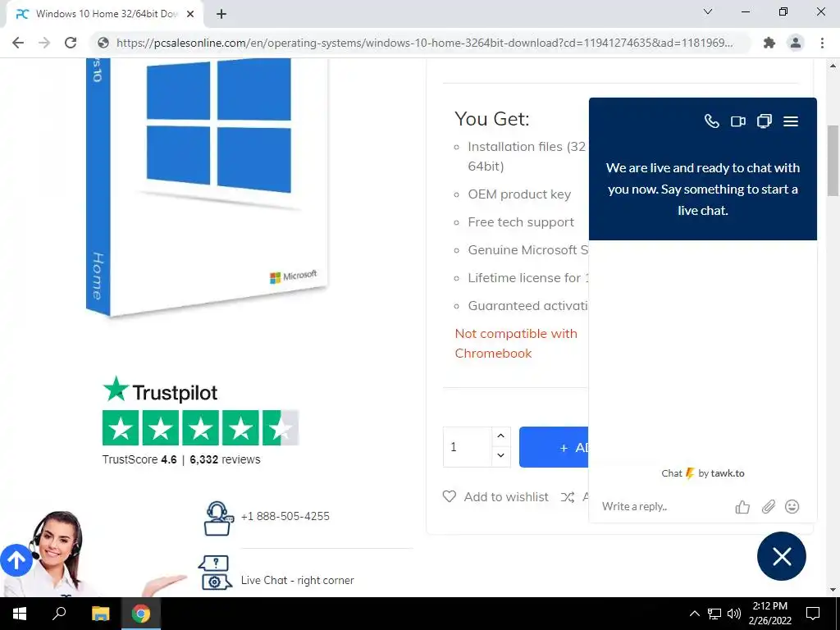Decrease quantity with the down arrow

501,455
